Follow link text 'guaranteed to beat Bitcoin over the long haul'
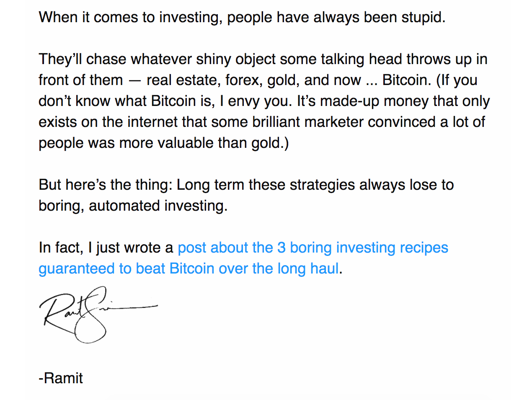This screenshot has height=400, width=532. (x=189, y=268)
